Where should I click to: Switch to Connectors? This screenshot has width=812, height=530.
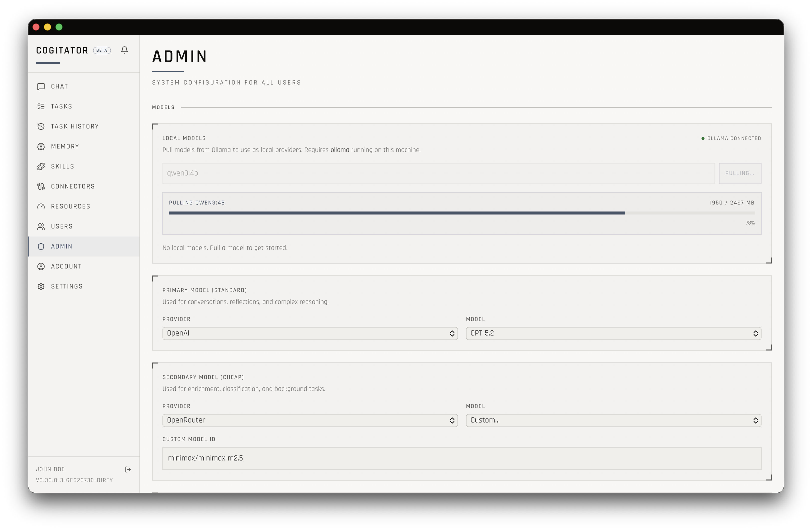coord(84,186)
